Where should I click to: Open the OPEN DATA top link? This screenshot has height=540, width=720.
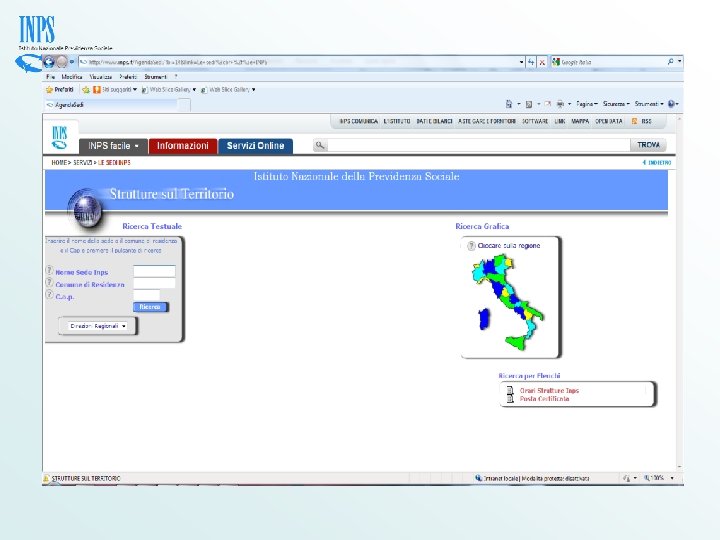(x=609, y=121)
